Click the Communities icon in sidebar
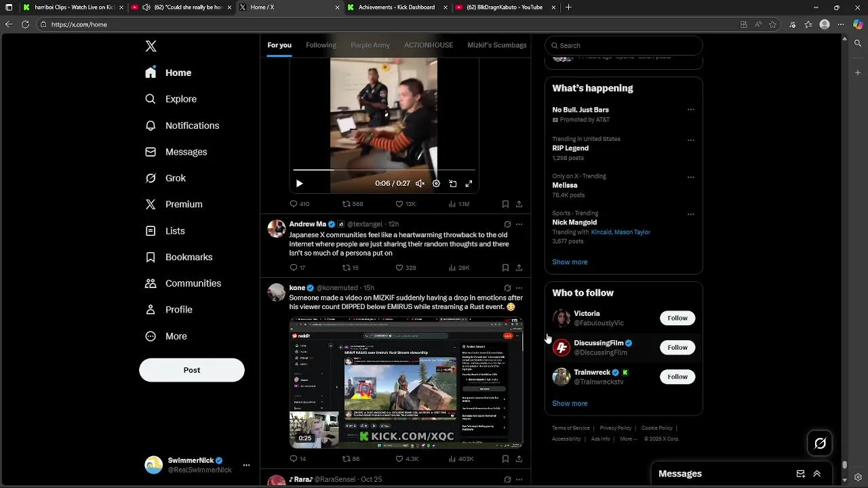 click(x=151, y=283)
